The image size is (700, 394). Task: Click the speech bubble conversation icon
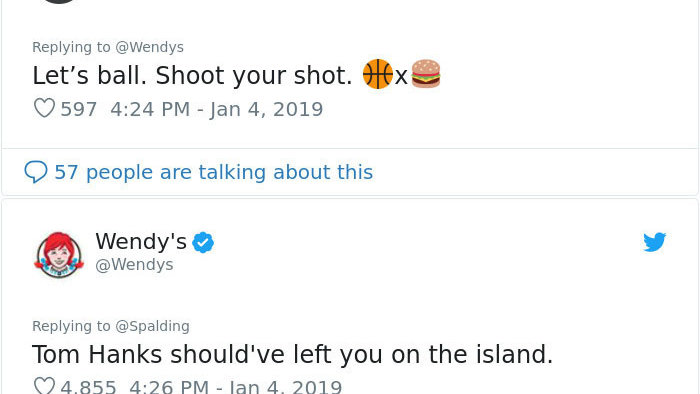[x=36, y=172]
